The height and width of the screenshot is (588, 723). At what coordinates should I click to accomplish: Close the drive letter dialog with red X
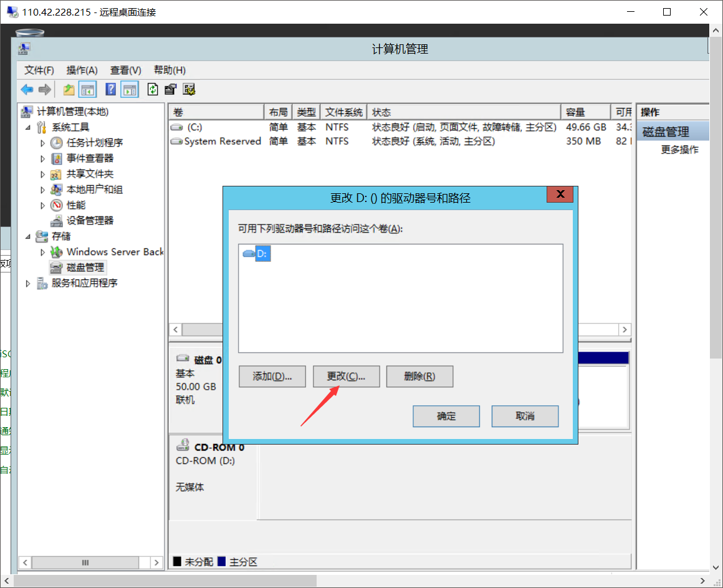[x=560, y=195]
